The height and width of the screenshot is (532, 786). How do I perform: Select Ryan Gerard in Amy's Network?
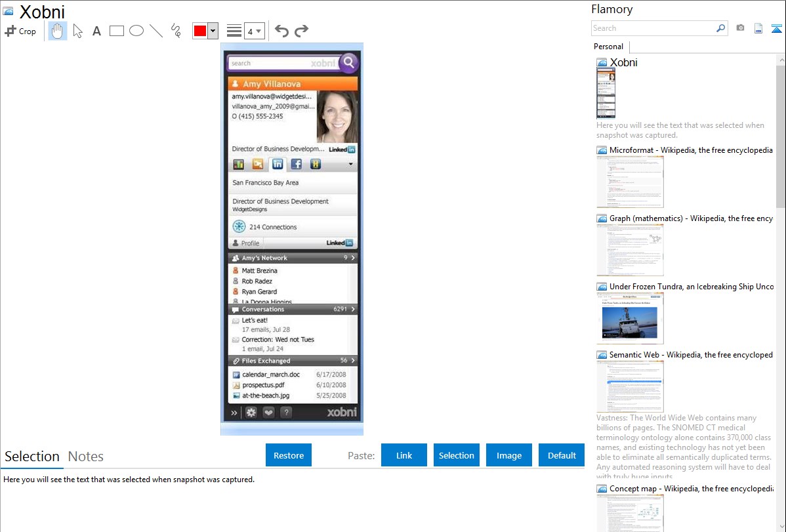pos(259,292)
